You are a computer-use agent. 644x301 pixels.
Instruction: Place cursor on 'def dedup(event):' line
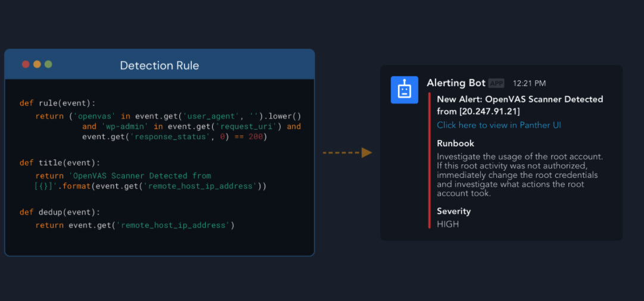click(60, 212)
